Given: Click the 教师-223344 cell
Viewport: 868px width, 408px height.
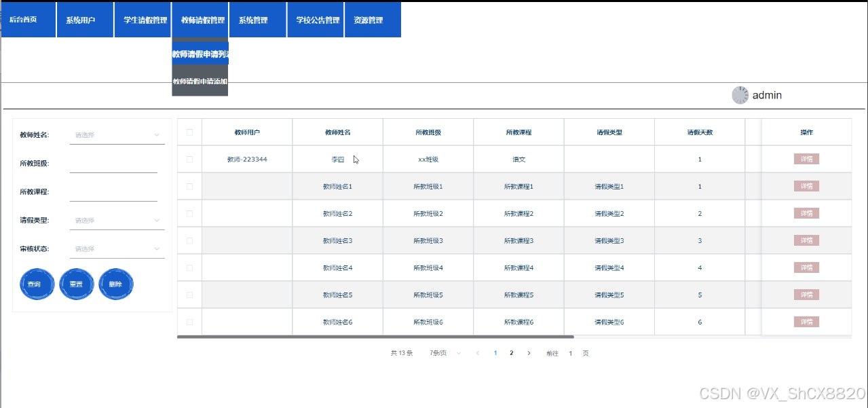Looking at the screenshot, I should [x=247, y=160].
